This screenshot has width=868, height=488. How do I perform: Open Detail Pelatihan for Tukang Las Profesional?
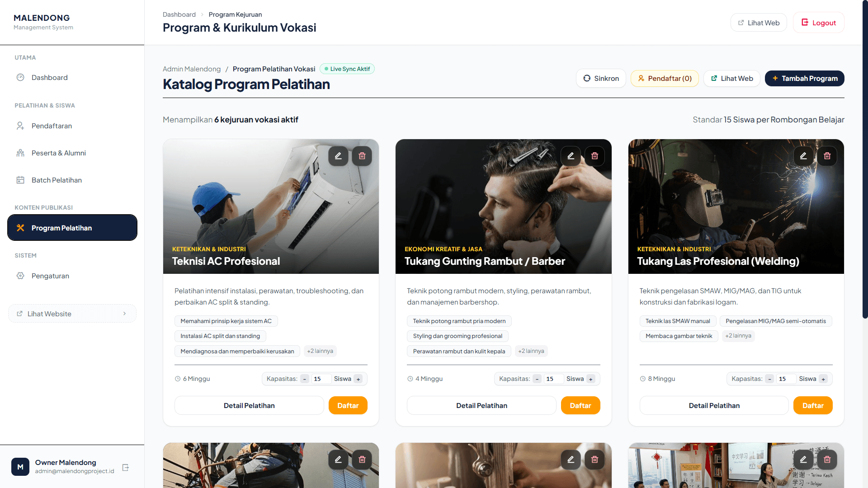(714, 406)
